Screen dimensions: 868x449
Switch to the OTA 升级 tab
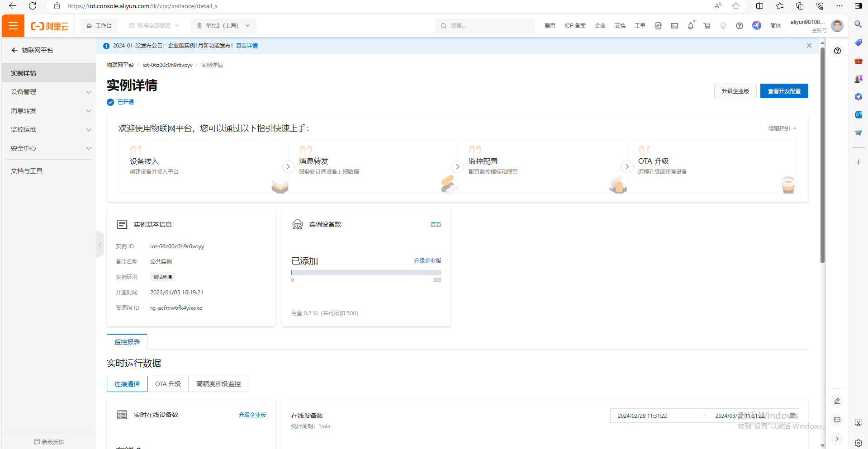pyautogui.click(x=168, y=384)
